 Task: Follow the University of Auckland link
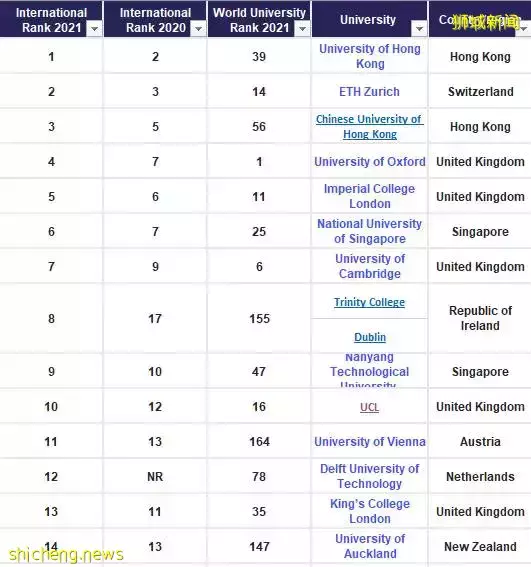(370, 546)
